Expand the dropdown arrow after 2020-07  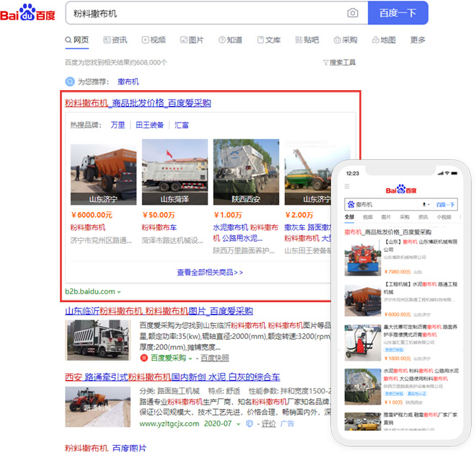click(x=239, y=424)
